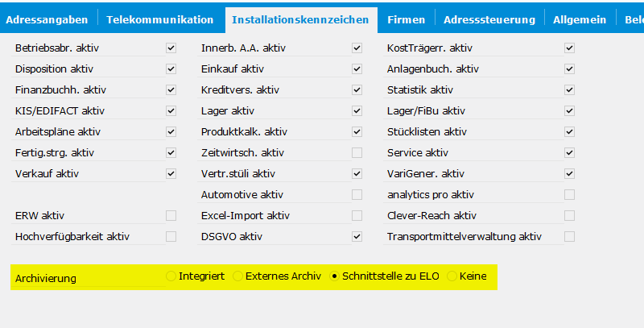This screenshot has width=644, height=328.
Task: Tick the ERW aktiv checkbox
Action: pyautogui.click(x=171, y=215)
